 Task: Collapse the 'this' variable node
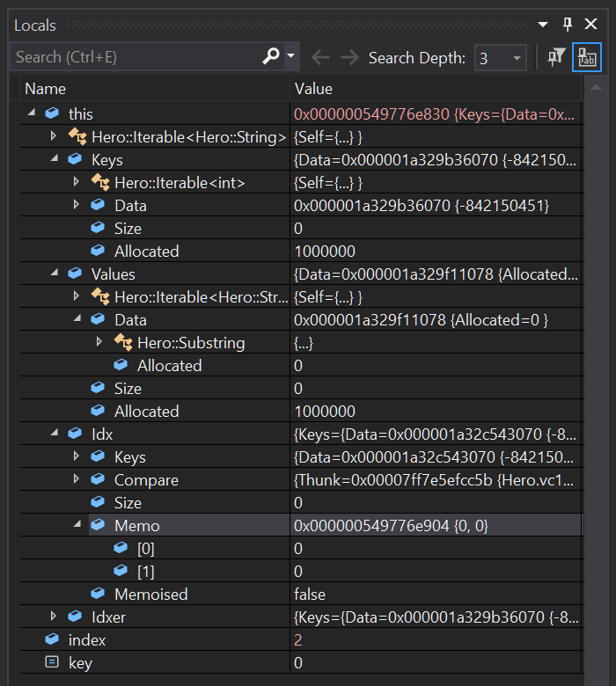[x=31, y=113]
